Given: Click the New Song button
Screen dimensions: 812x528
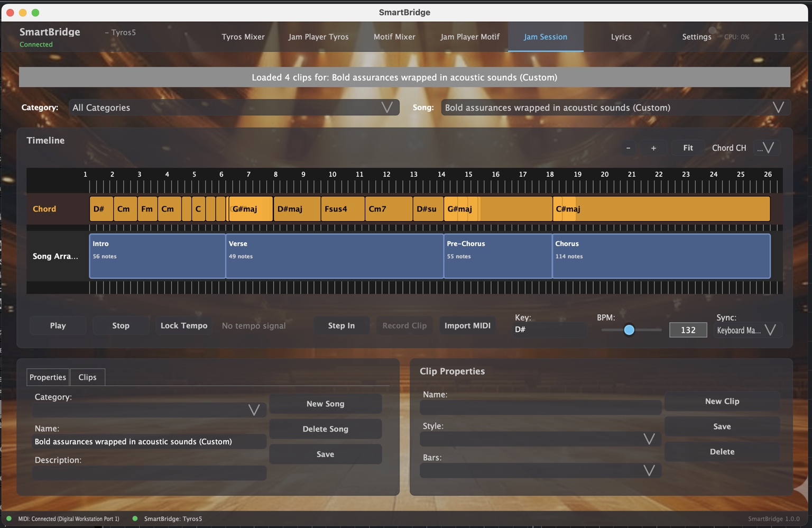Looking at the screenshot, I should (x=325, y=404).
